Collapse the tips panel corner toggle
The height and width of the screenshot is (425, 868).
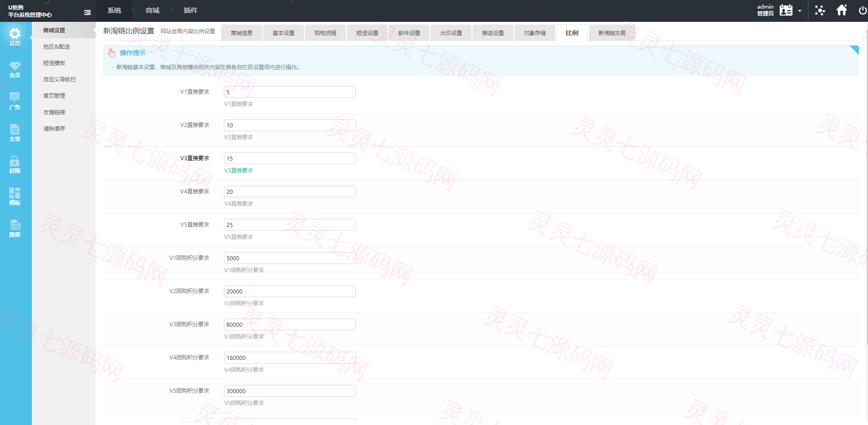[x=854, y=50]
